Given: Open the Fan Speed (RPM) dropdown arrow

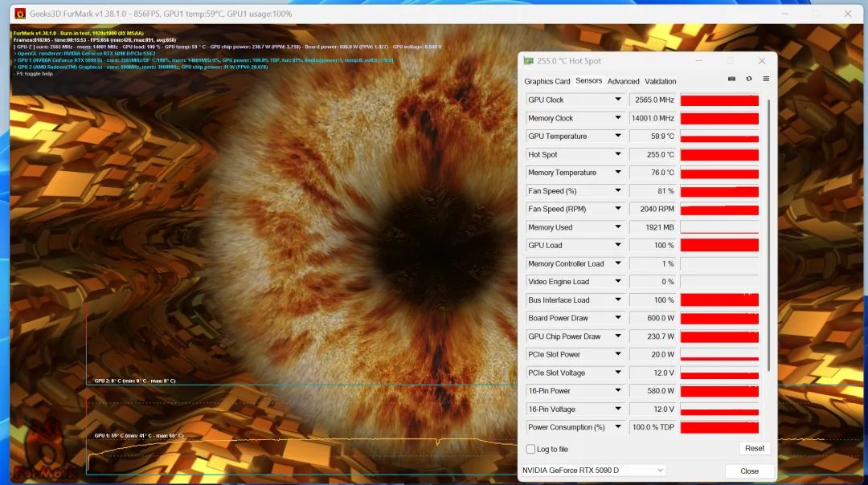Looking at the screenshot, I should coord(618,209).
